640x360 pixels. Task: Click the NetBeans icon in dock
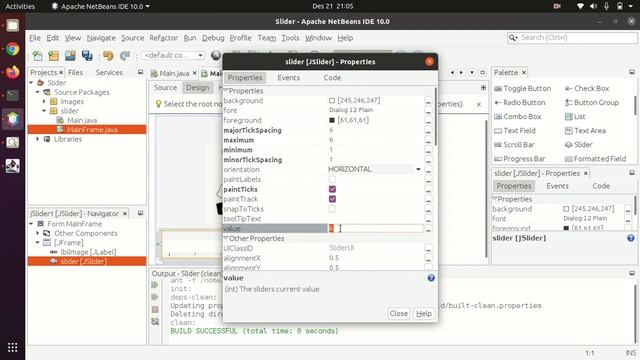(x=12, y=119)
